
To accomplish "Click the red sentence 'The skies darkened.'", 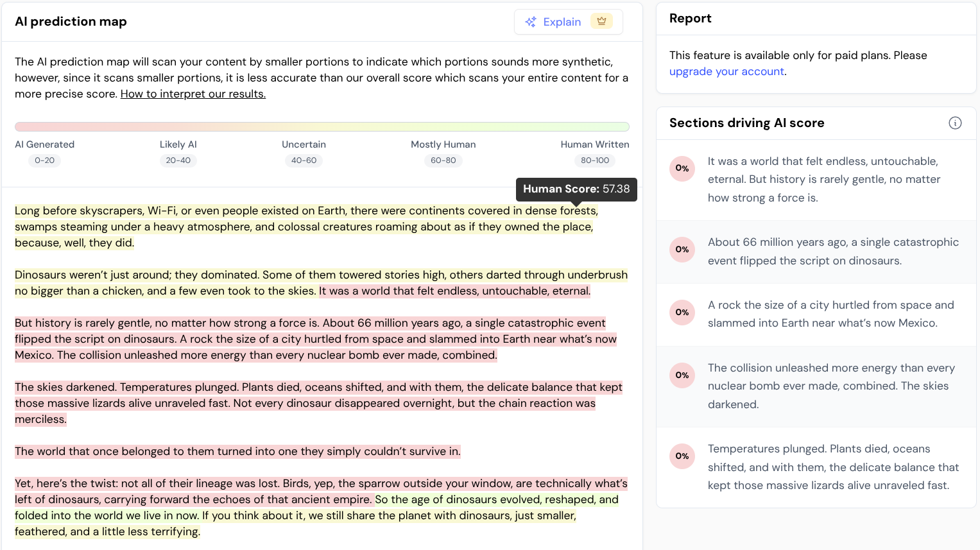I will (65, 387).
